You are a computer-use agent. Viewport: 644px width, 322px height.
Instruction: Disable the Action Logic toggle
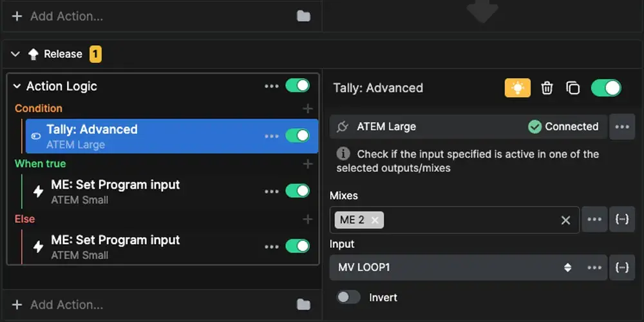click(297, 86)
